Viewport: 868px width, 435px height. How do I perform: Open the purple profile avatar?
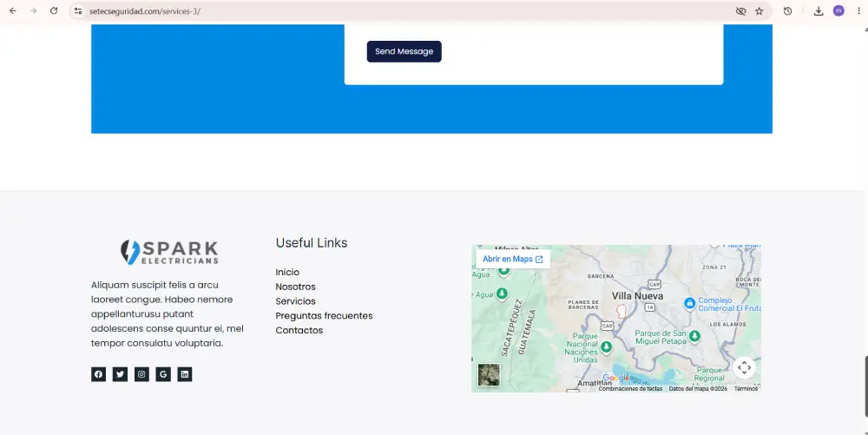tap(838, 11)
